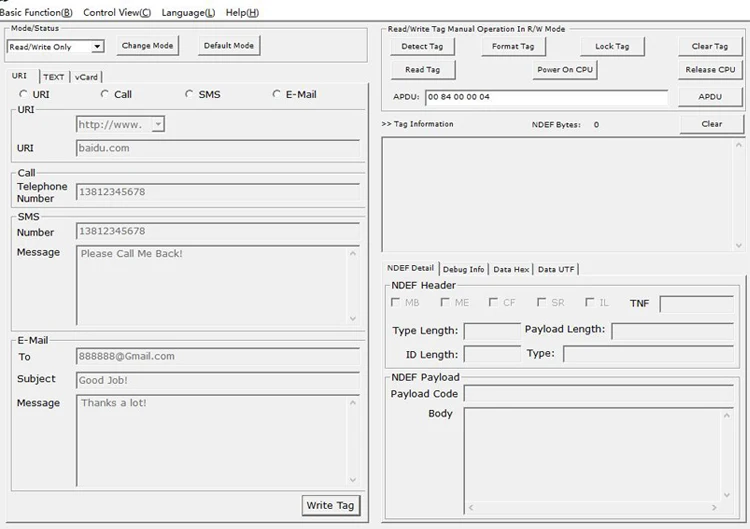Open the Basic Function menu
Image resolution: width=750 pixels, height=529 pixels.
pyautogui.click(x=36, y=12)
